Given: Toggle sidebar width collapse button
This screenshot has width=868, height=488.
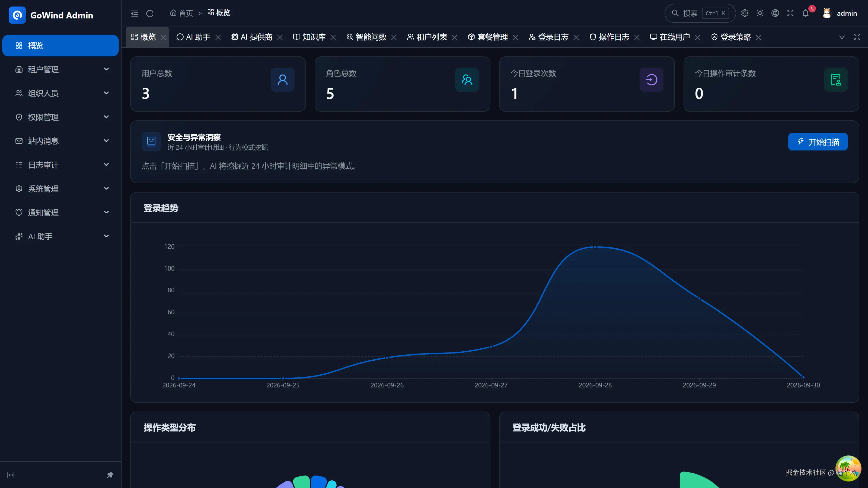Looking at the screenshot, I should (11, 475).
